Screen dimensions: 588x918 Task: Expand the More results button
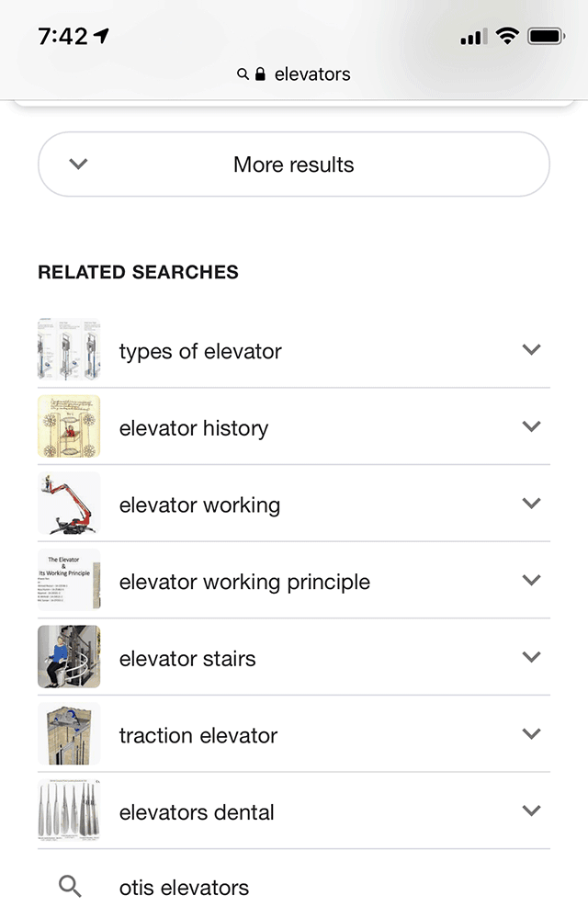click(294, 164)
